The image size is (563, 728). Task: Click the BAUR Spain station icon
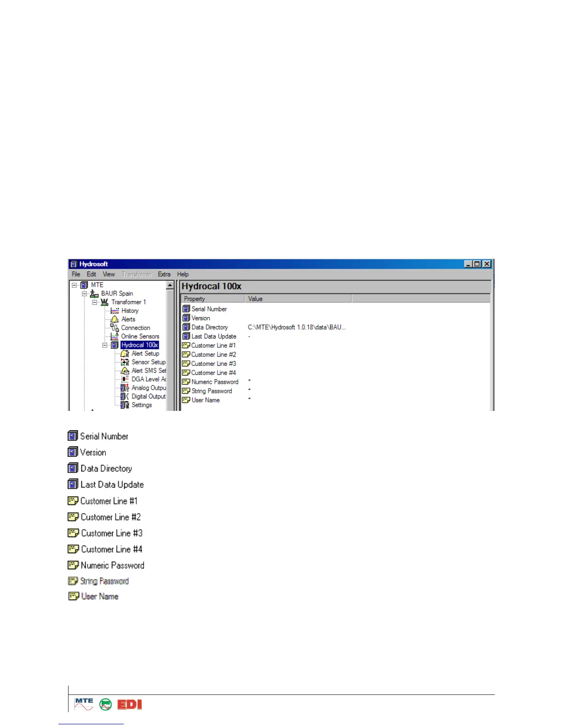[x=94, y=294]
